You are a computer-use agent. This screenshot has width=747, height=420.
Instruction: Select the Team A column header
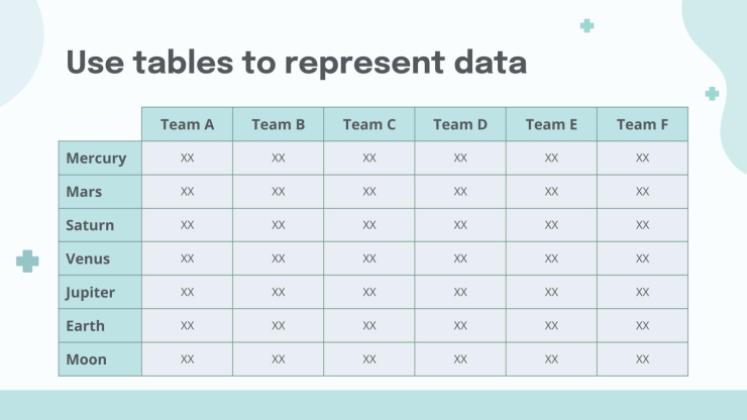point(187,124)
